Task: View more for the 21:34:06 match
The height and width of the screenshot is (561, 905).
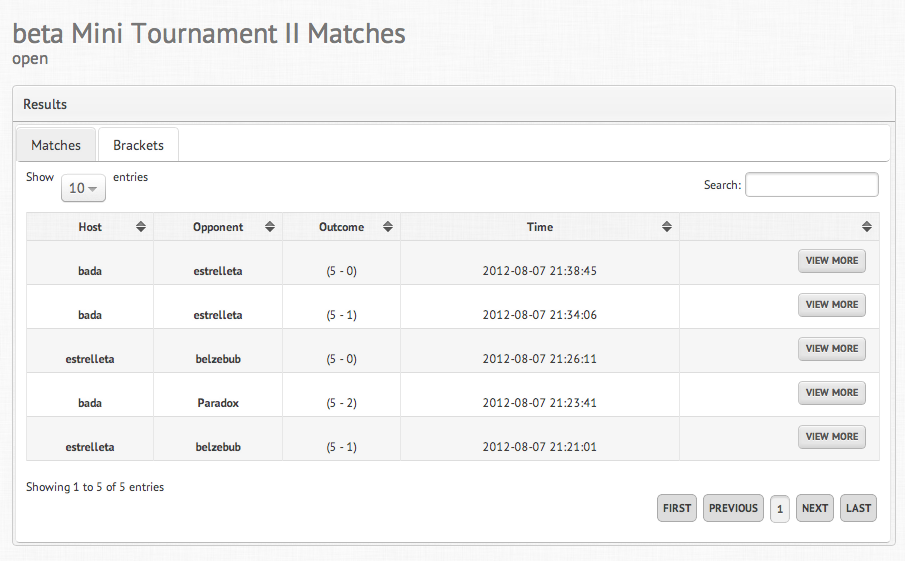Action: click(832, 305)
